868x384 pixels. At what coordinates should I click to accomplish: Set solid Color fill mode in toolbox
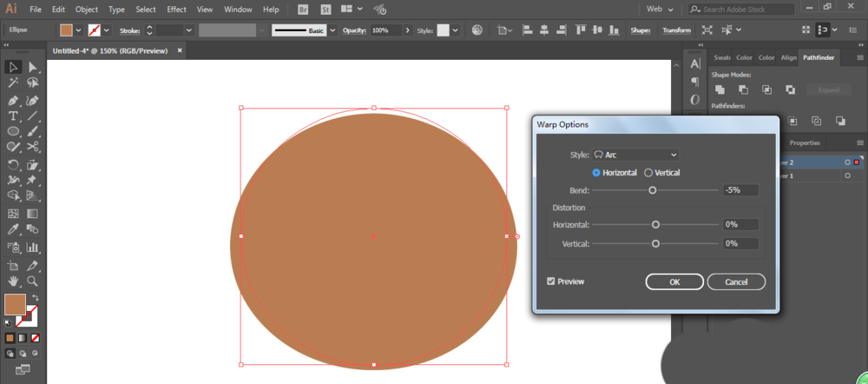(10, 338)
